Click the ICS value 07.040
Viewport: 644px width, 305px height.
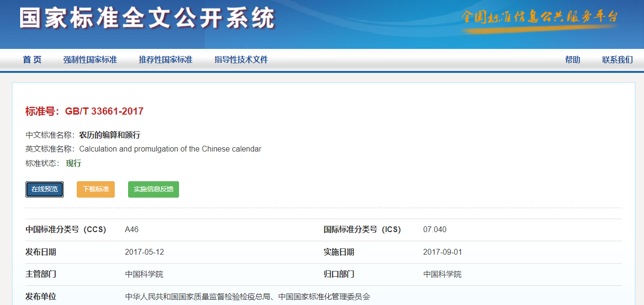pos(435,230)
